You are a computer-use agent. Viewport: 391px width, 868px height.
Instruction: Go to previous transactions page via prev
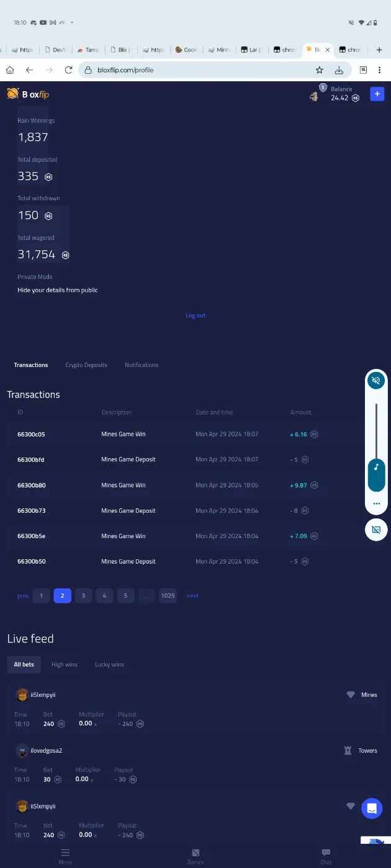(23, 596)
